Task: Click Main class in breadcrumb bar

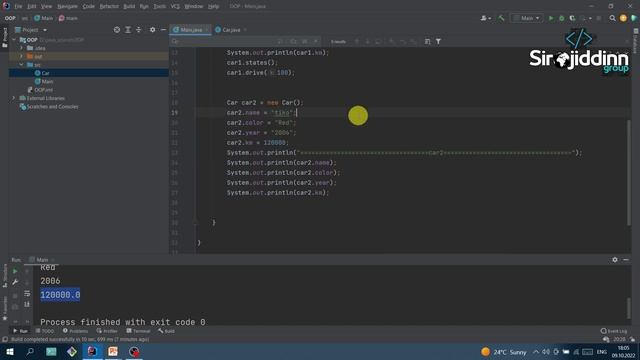Action: point(43,18)
